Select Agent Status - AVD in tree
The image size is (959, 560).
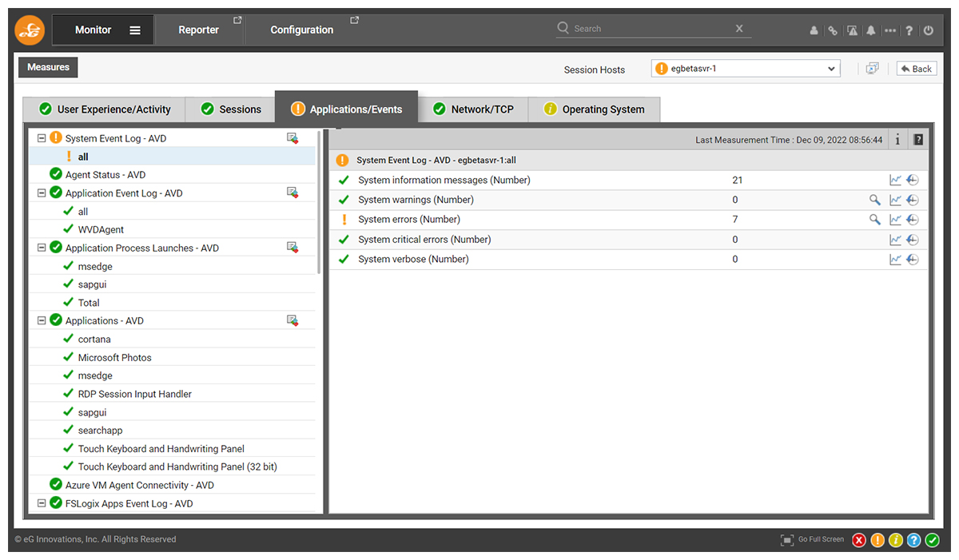[105, 175]
